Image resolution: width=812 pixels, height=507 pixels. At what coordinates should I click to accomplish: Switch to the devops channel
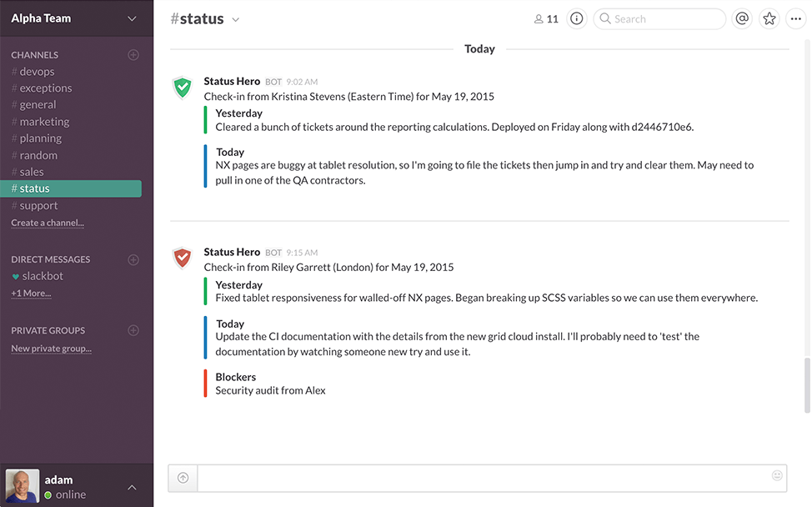pyautogui.click(x=37, y=72)
